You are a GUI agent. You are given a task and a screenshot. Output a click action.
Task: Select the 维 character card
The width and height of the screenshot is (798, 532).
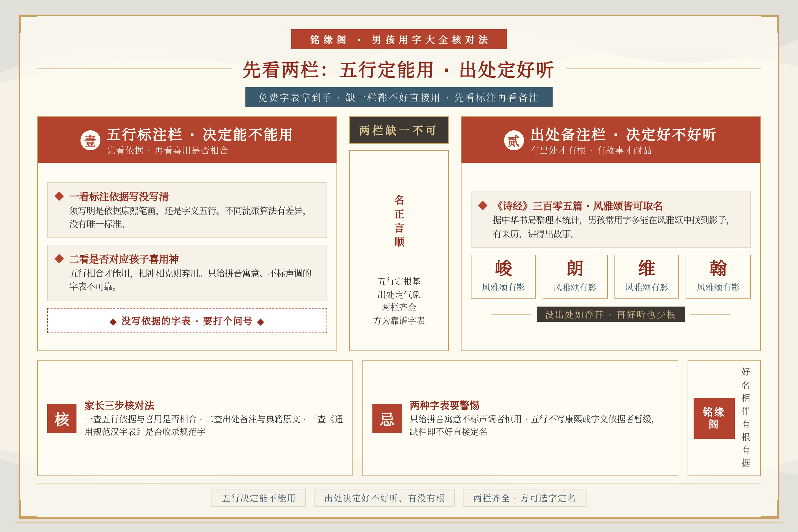646,277
